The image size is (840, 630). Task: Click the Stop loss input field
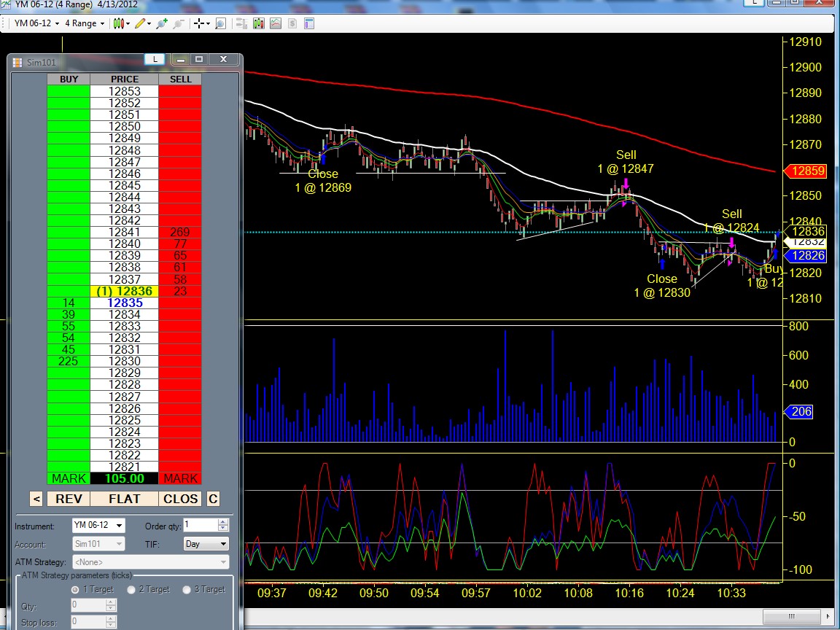pos(88,622)
